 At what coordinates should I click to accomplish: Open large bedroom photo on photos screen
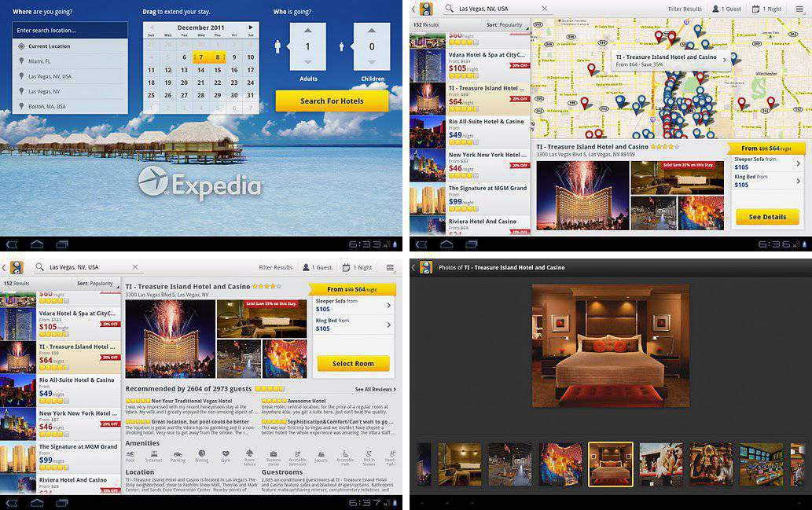(611, 345)
